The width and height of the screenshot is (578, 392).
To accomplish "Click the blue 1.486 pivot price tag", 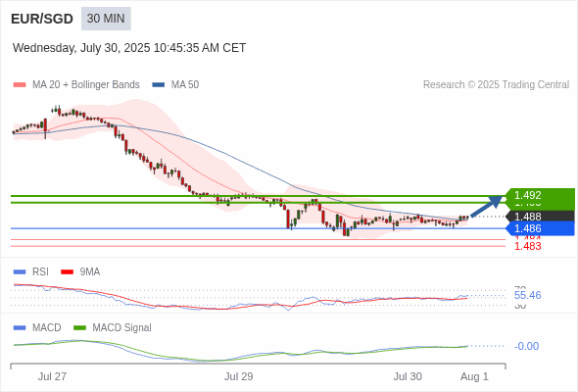I will coord(540,228).
